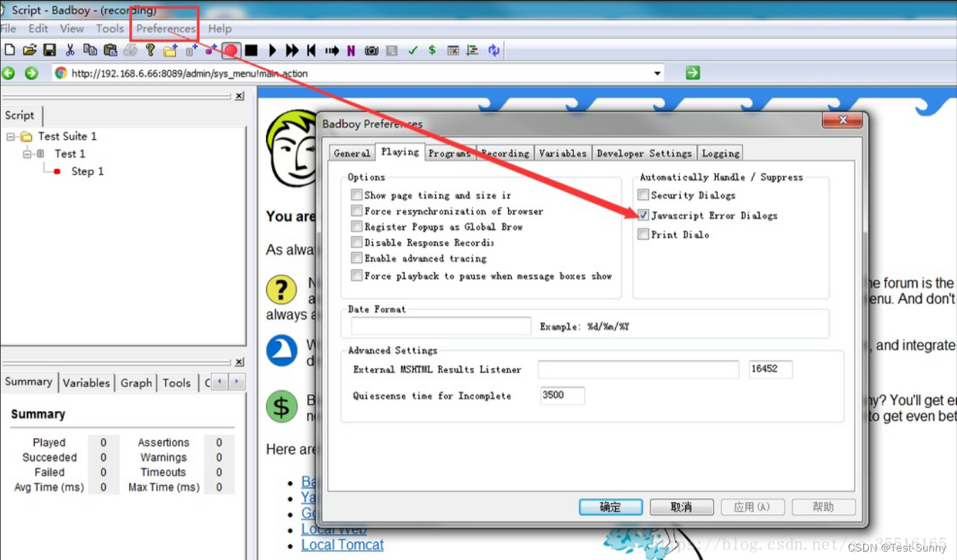Open the Local Tomcat link
Image resolution: width=957 pixels, height=560 pixels.
(342, 544)
